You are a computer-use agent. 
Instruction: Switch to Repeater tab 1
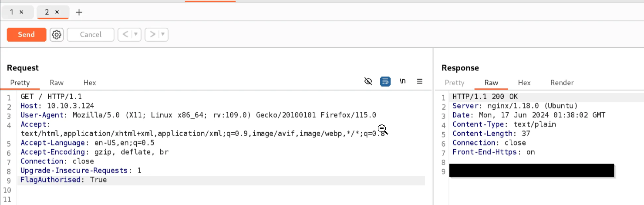[12, 12]
